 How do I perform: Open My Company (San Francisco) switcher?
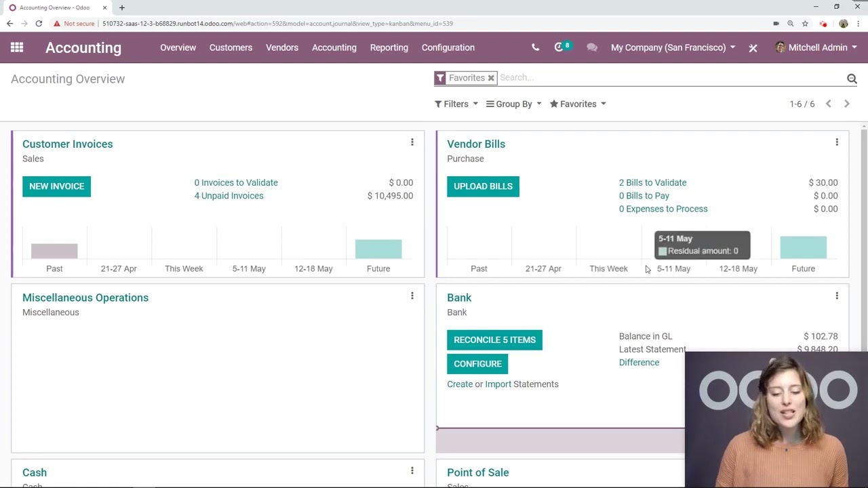(x=673, y=47)
